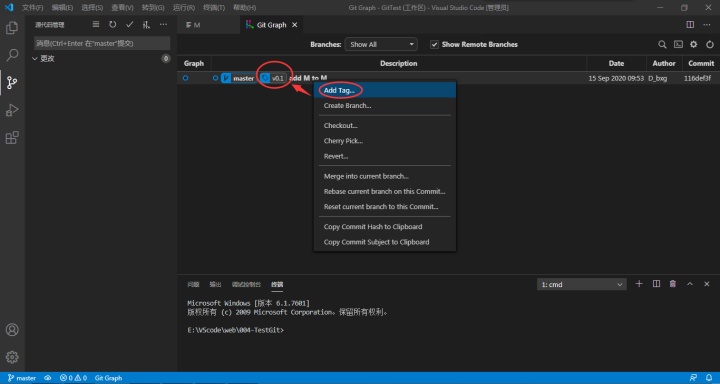This screenshot has height=384, width=720.
Task: Select Add Tag... in context menu
Action: [x=385, y=90]
